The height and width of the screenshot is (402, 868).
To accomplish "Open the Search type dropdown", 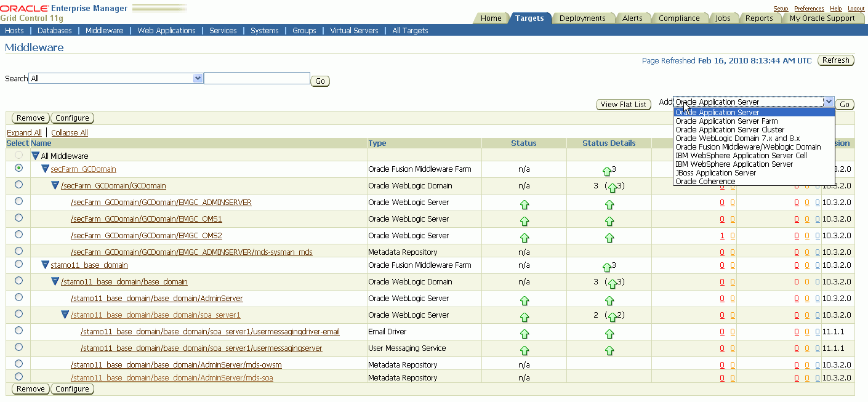I will coord(116,78).
